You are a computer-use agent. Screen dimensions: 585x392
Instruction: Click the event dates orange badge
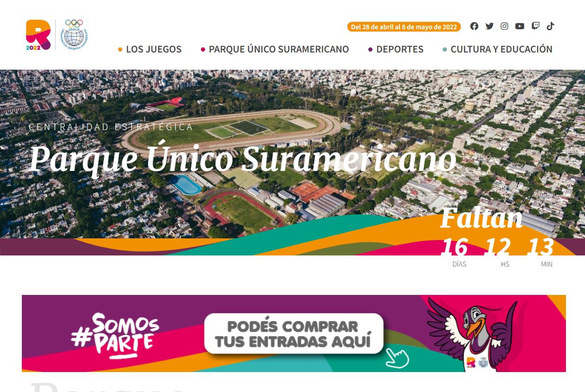404,27
